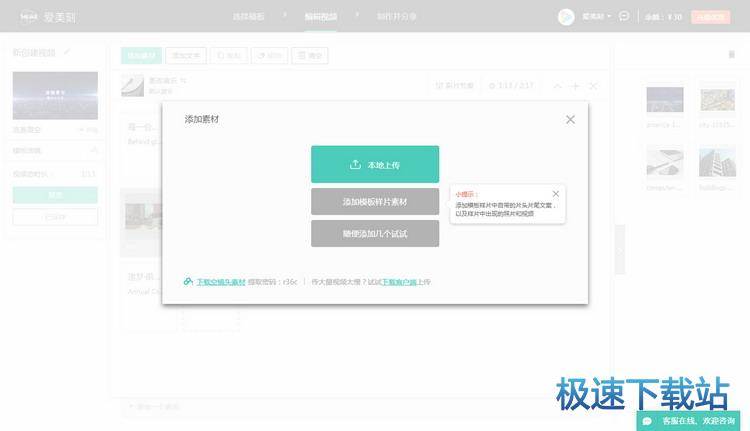Click the 本地上传 upload button
The width and height of the screenshot is (750, 431).
coord(375,164)
